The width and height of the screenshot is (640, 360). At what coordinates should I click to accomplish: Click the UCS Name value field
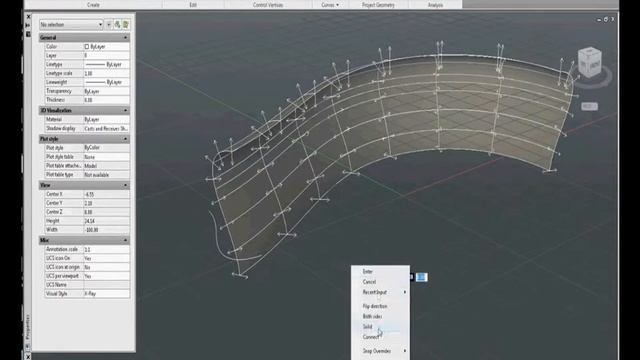pyautogui.click(x=107, y=285)
